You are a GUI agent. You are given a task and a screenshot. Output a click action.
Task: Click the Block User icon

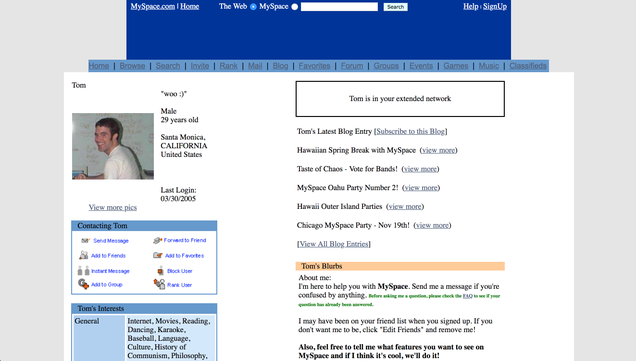(161, 271)
